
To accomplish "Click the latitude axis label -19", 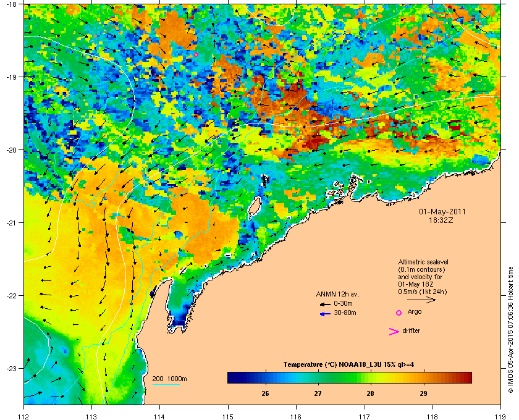I will [11, 77].
